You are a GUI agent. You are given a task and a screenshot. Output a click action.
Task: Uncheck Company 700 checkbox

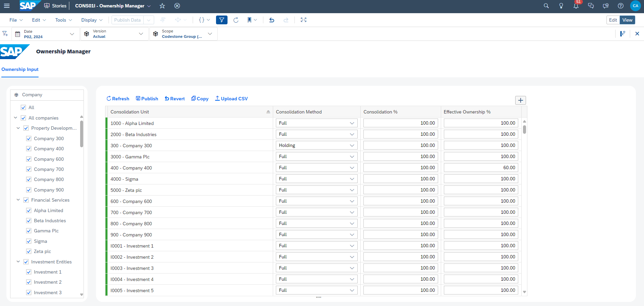(29, 169)
